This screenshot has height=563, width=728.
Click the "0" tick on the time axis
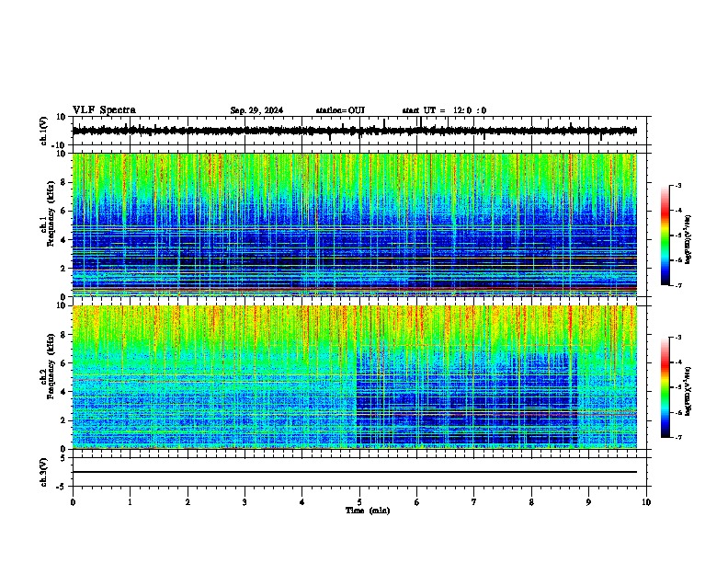pyautogui.click(x=73, y=502)
